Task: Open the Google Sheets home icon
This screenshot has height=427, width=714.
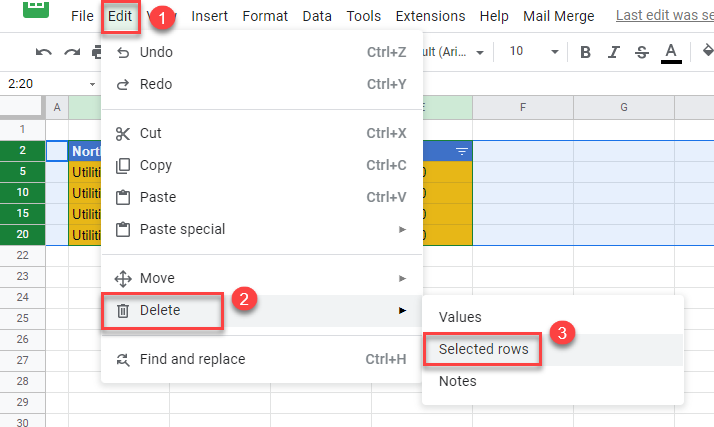Action: tap(37, 10)
